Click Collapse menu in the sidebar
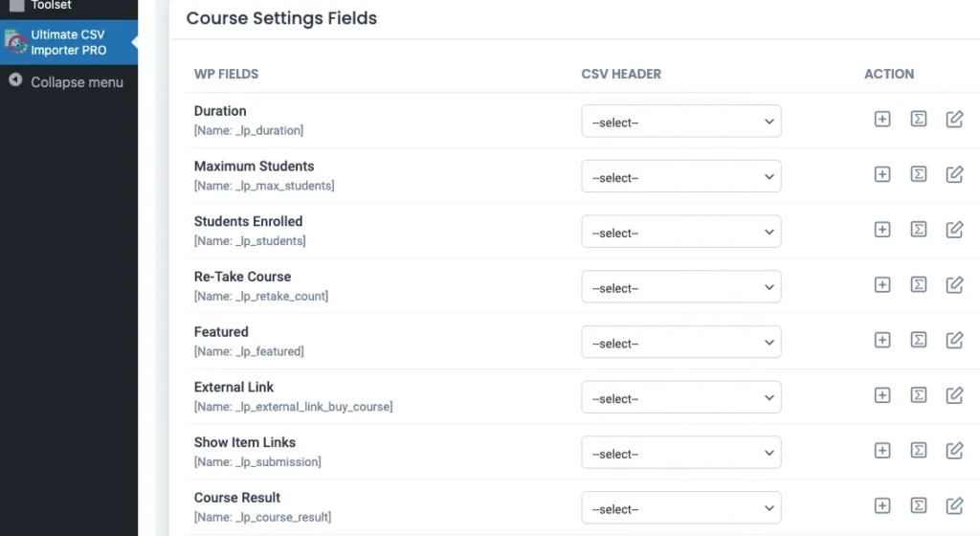This screenshot has width=980, height=536. (x=77, y=82)
